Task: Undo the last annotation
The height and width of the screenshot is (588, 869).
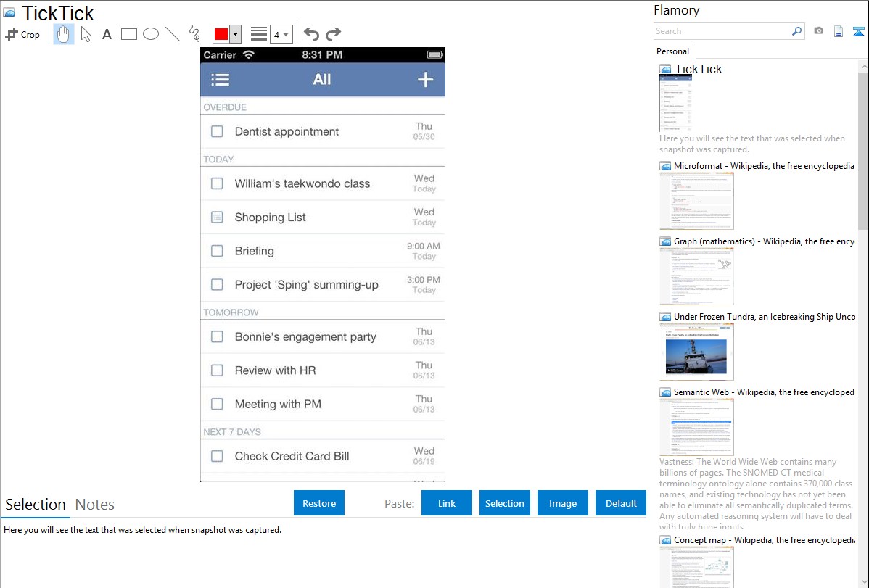Action: coord(311,34)
